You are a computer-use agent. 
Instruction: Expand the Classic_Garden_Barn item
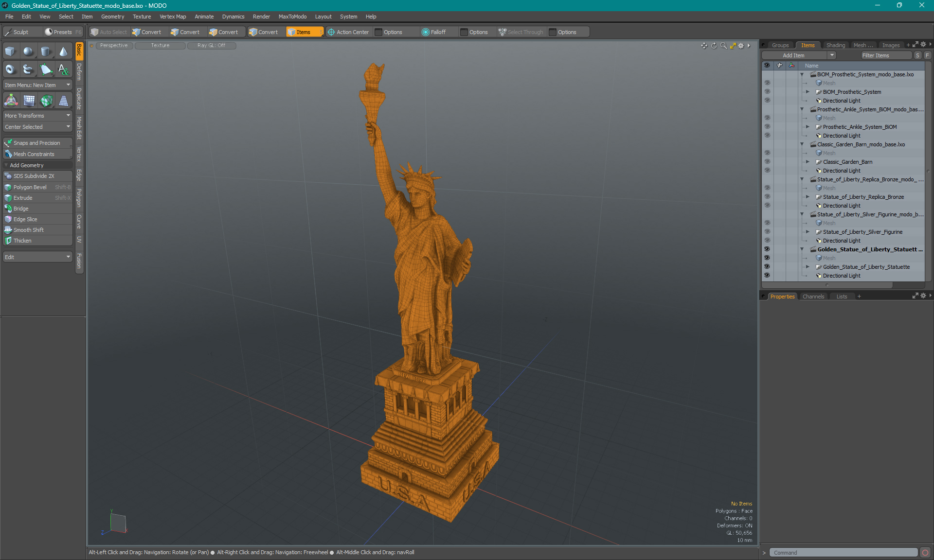[808, 162]
